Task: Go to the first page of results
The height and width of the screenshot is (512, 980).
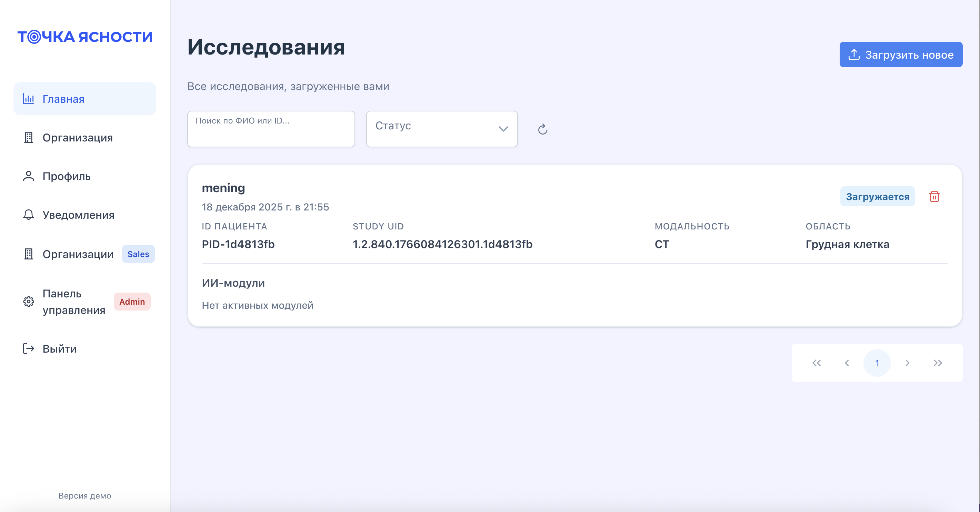Action: click(817, 363)
